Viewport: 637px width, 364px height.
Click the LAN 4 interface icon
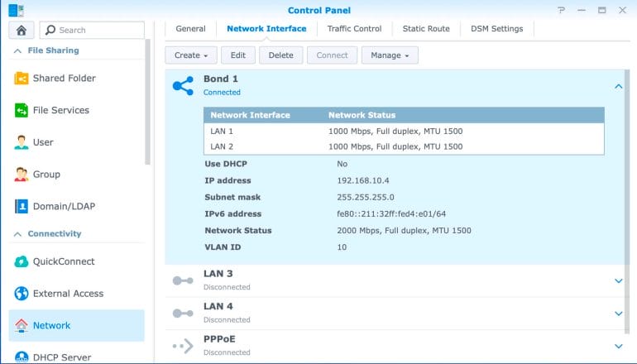click(x=183, y=314)
